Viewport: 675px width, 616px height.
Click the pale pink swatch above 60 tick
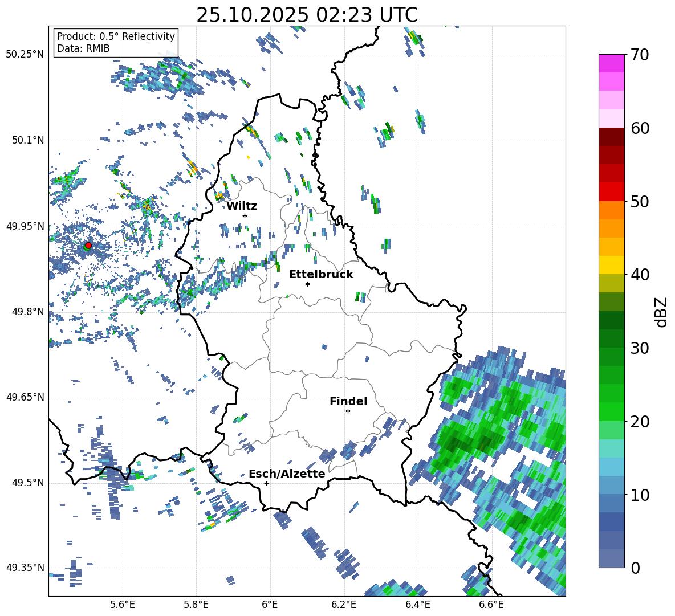(611, 119)
